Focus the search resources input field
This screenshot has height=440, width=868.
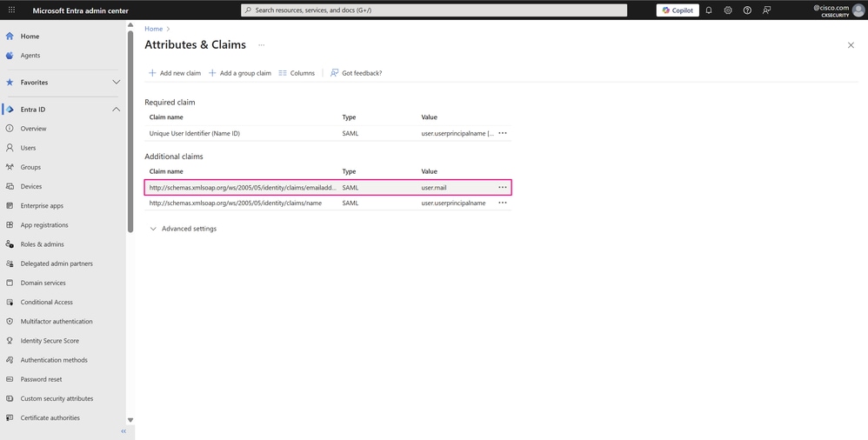tap(434, 10)
